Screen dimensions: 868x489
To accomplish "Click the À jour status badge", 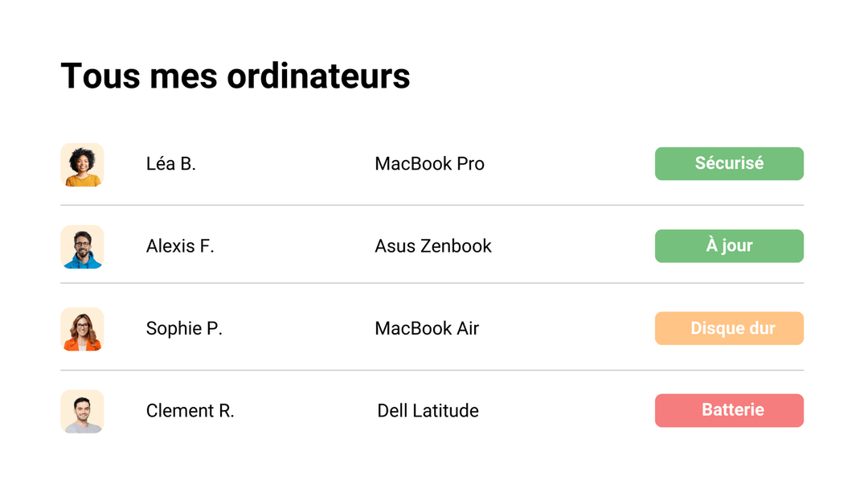I will 729,246.
